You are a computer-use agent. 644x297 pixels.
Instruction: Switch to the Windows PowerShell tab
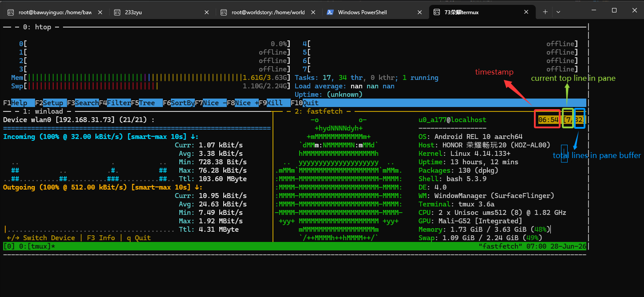coord(374,12)
